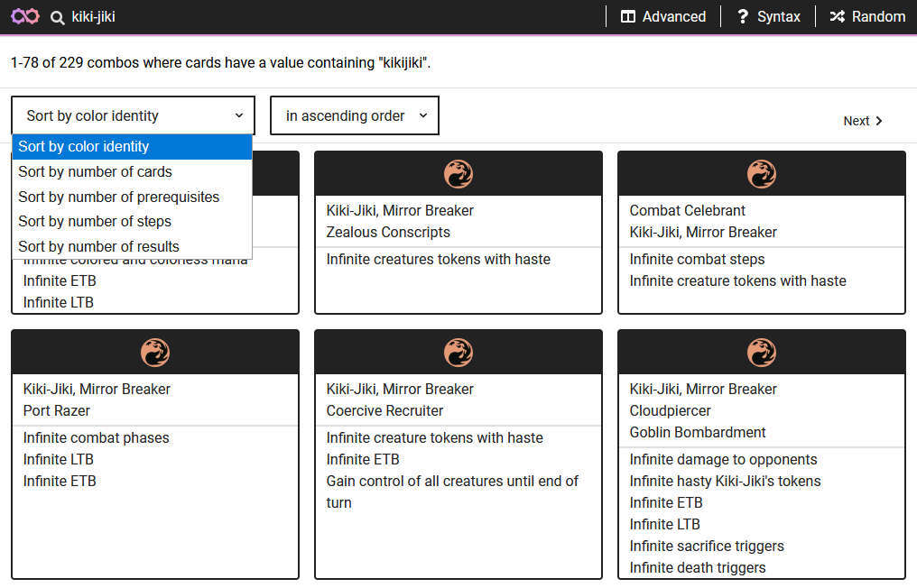Viewport: 917px width, 588px height.
Task: Click the magnifying glass search icon
Action: [58, 17]
